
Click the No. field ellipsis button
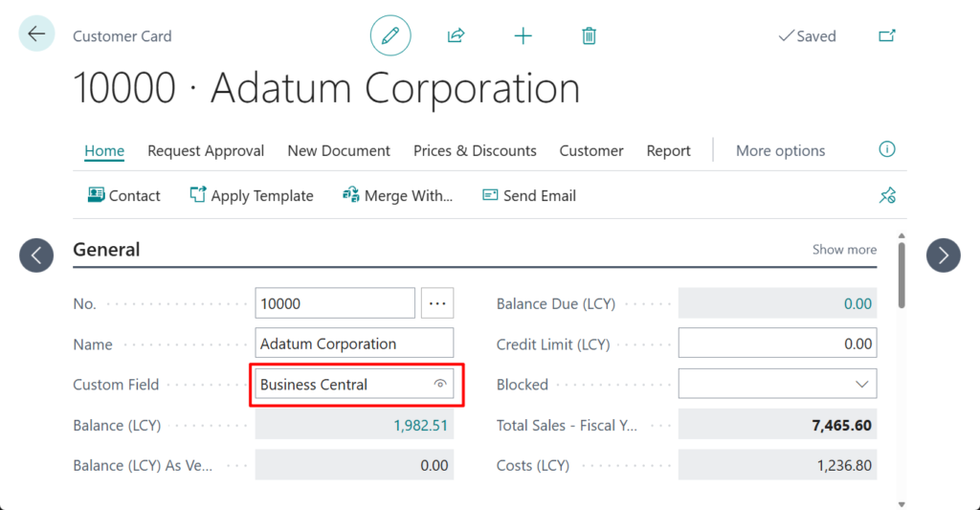[437, 303]
